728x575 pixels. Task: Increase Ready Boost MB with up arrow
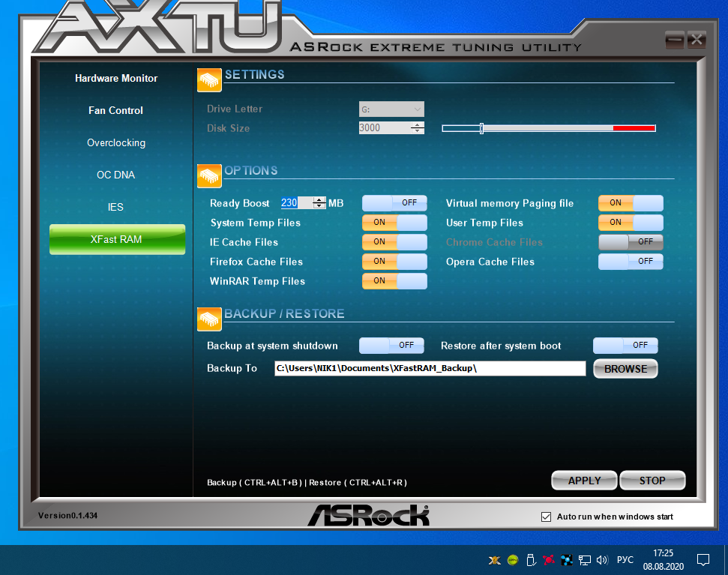(319, 199)
